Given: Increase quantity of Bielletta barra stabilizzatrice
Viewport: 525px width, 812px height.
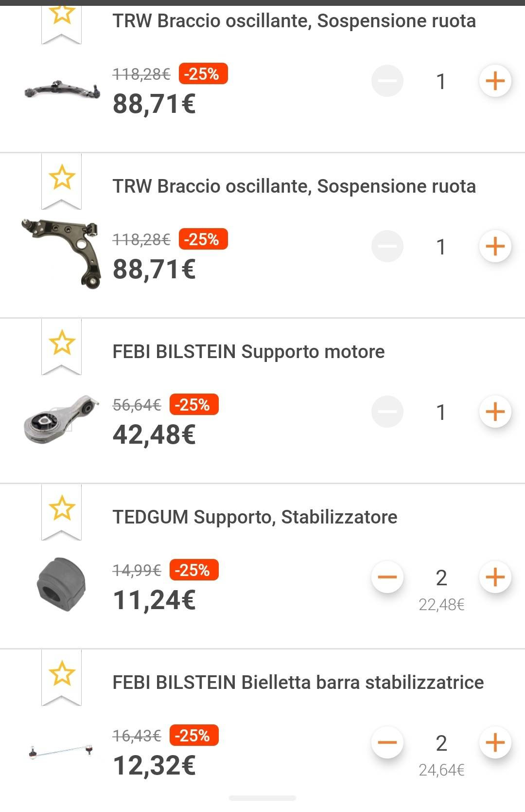Looking at the screenshot, I should tap(495, 743).
